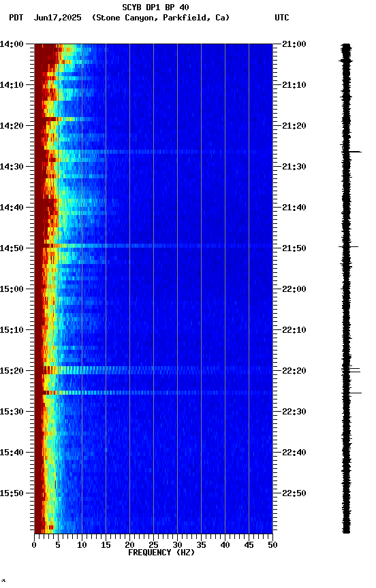Click the UTC timezone label

point(282,18)
